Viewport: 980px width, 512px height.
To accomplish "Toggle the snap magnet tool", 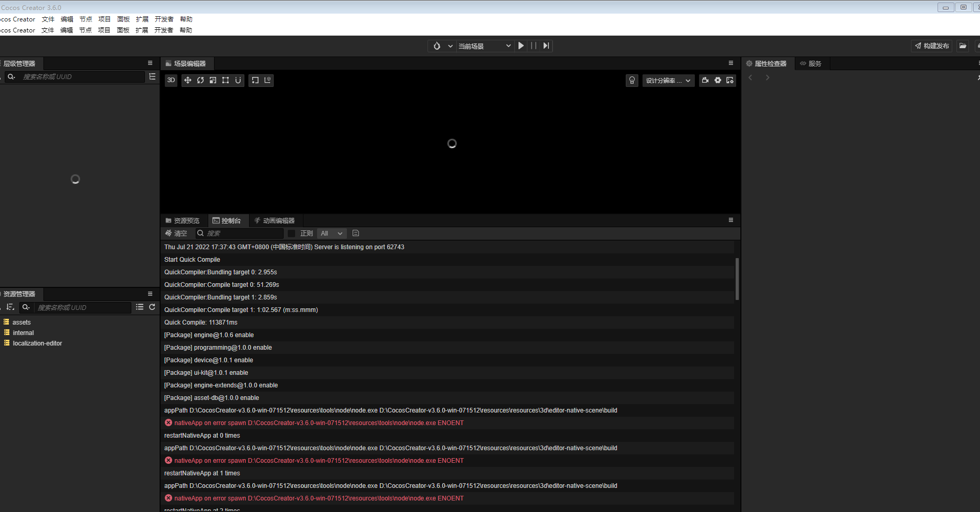I will [238, 80].
